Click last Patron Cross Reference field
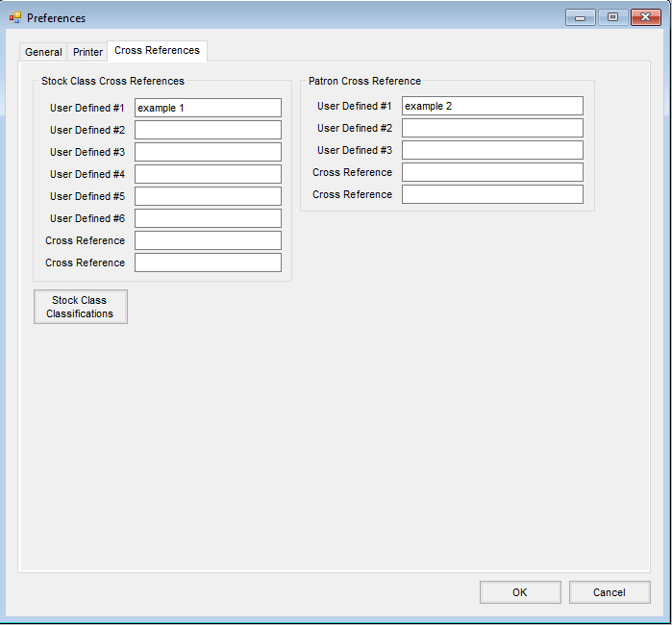672x625 pixels. point(492,194)
